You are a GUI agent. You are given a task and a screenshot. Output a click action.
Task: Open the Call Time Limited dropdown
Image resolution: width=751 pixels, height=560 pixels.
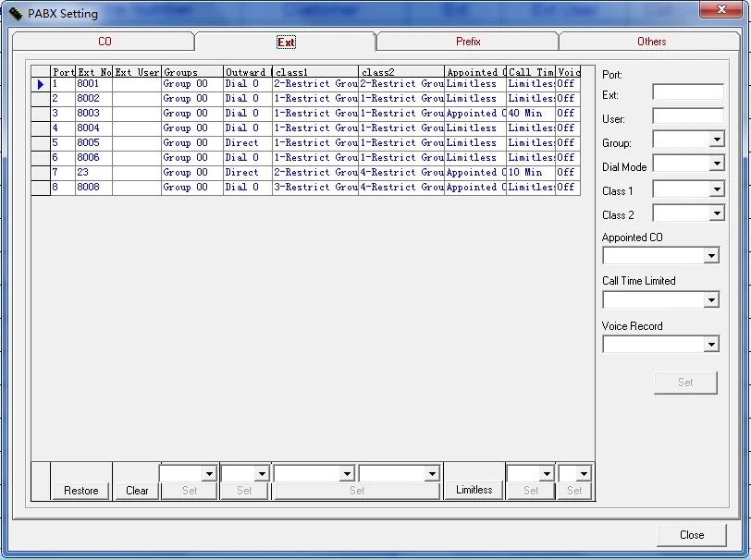[x=710, y=300]
